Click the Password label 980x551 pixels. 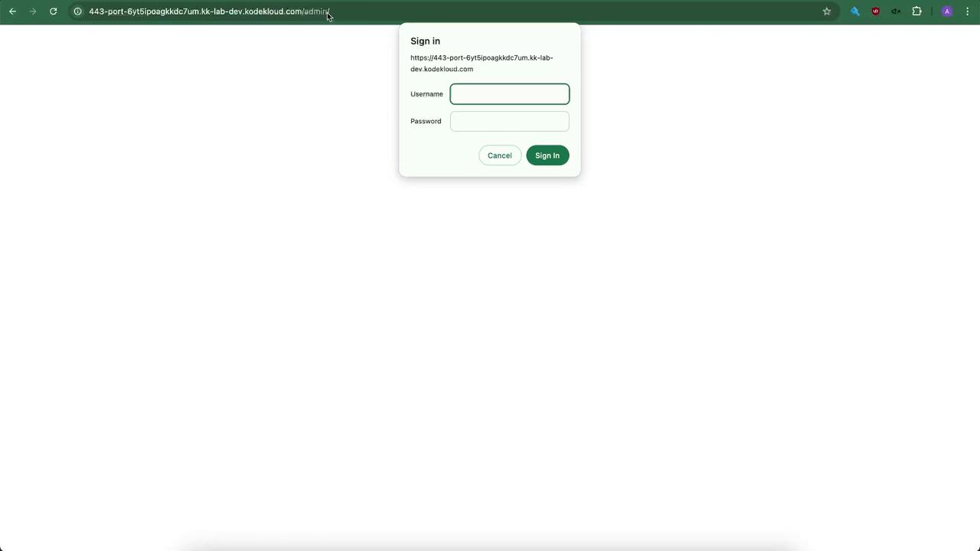click(426, 121)
